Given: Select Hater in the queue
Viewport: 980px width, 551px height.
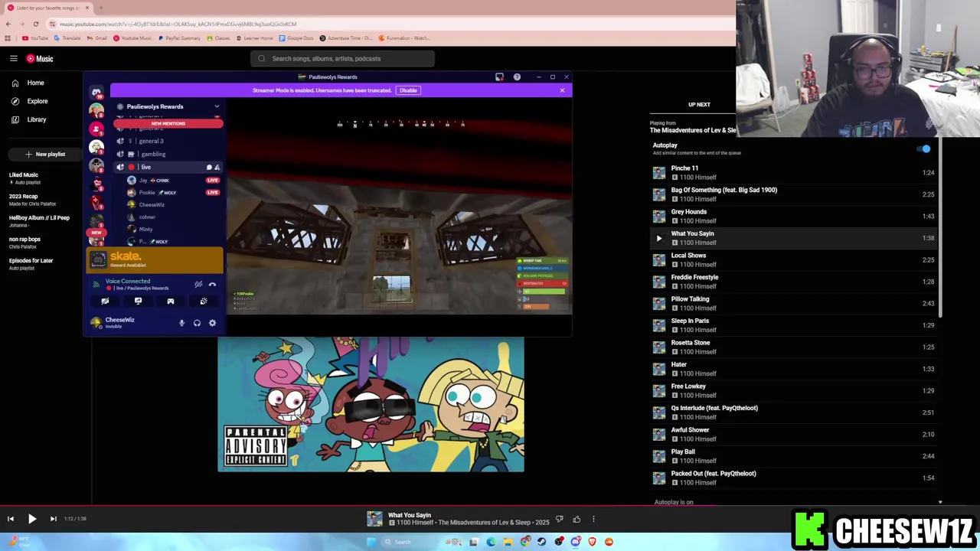Looking at the screenshot, I should pos(792,369).
